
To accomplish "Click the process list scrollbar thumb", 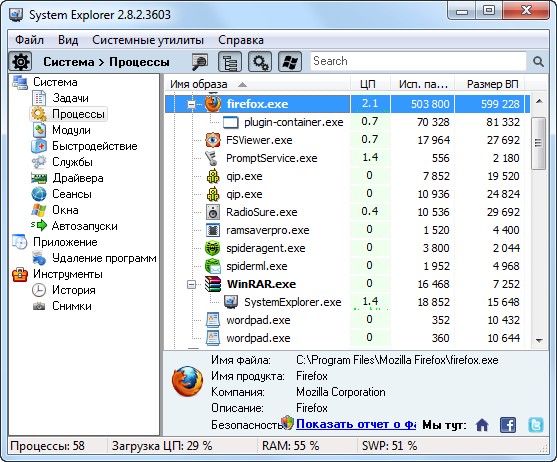I will tap(539, 143).
